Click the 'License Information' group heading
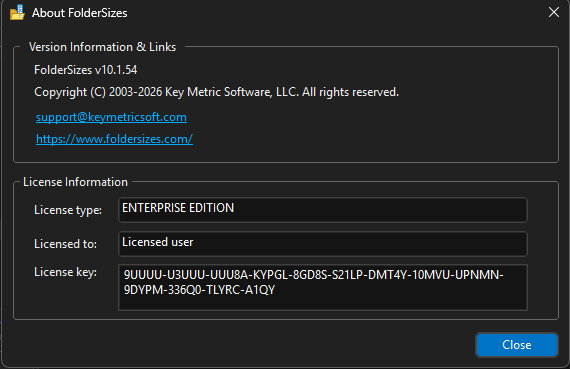The width and height of the screenshot is (570, 369). click(x=75, y=182)
